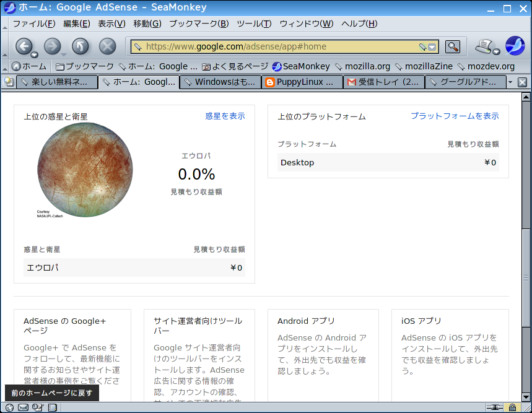
Task: Go back with the Back arrow button
Action: [x=24, y=46]
